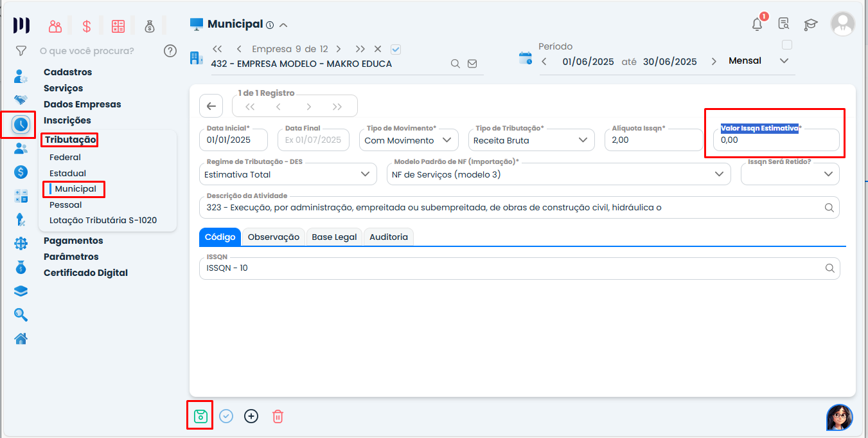
Task: Open the Tipo de Movimento dropdown
Action: (408, 140)
